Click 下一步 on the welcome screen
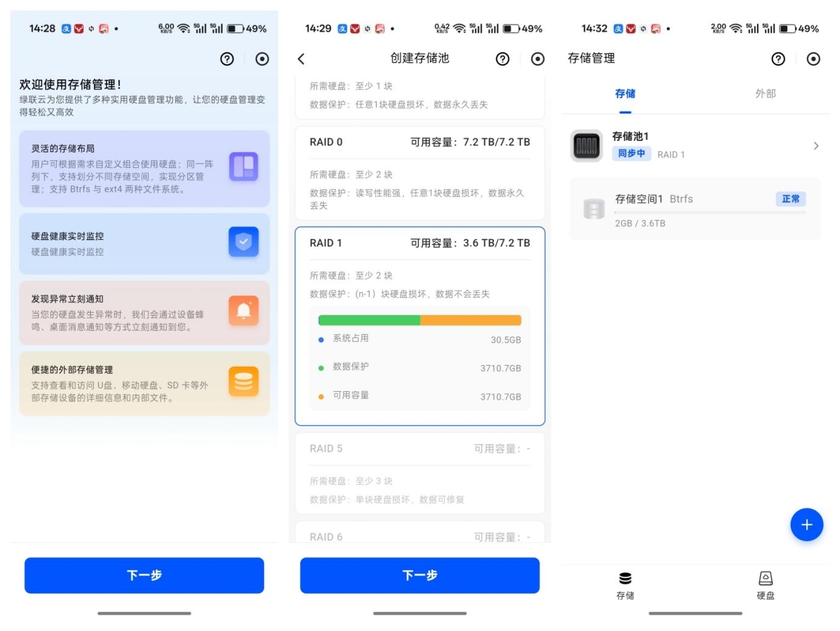The image size is (840, 631). click(144, 575)
